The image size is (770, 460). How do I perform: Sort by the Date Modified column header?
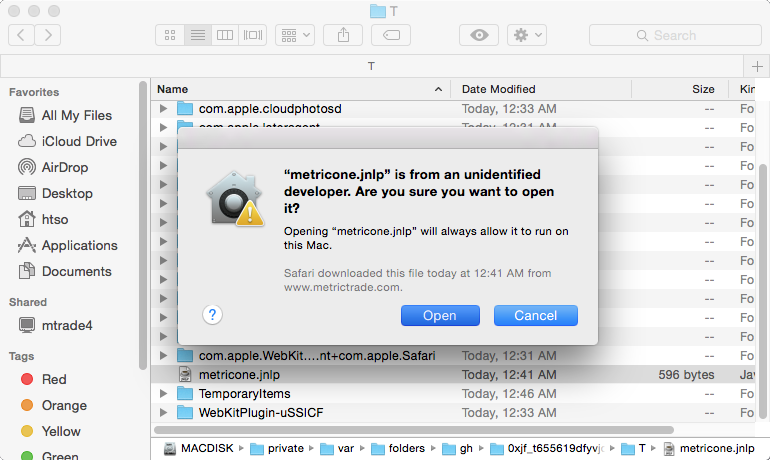tap(541, 89)
